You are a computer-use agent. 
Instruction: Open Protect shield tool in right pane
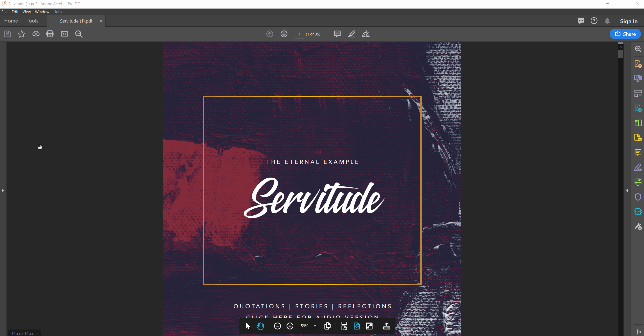(638, 197)
